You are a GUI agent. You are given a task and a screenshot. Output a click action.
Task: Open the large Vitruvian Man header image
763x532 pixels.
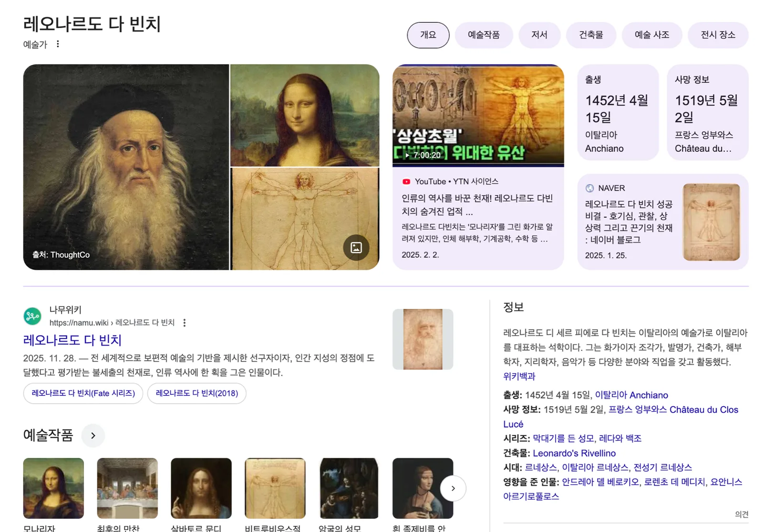pyautogui.click(x=305, y=219)
